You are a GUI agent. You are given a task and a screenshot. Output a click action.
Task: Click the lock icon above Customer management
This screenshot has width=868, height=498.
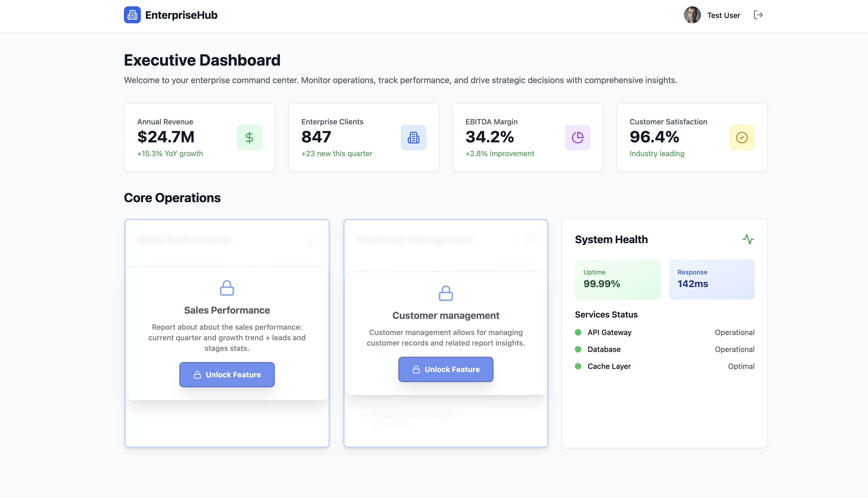tap(445, 293)
